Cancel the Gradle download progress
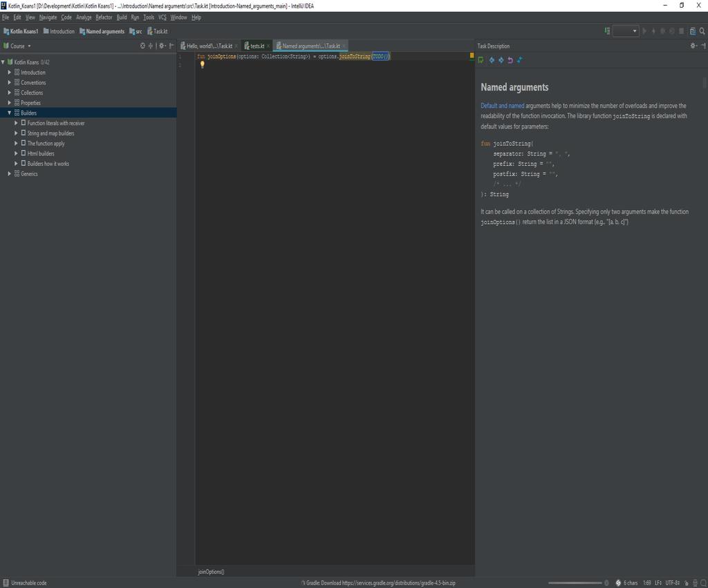The image size is (708, 588). [606, 583]
